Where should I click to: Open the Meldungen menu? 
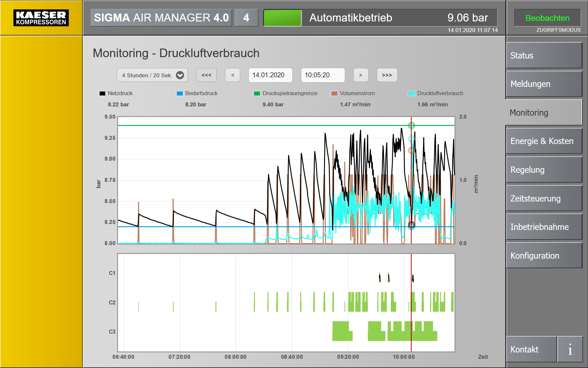[x=544, y=84]
